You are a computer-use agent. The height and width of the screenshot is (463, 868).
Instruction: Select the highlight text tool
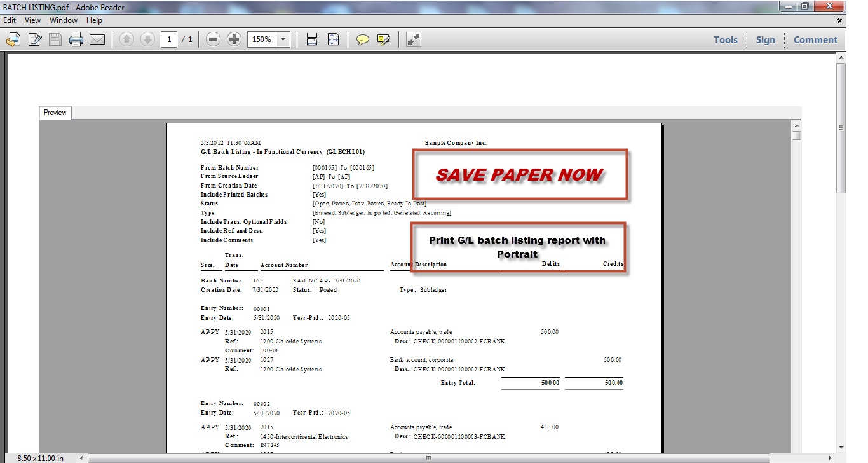[383, 39]
